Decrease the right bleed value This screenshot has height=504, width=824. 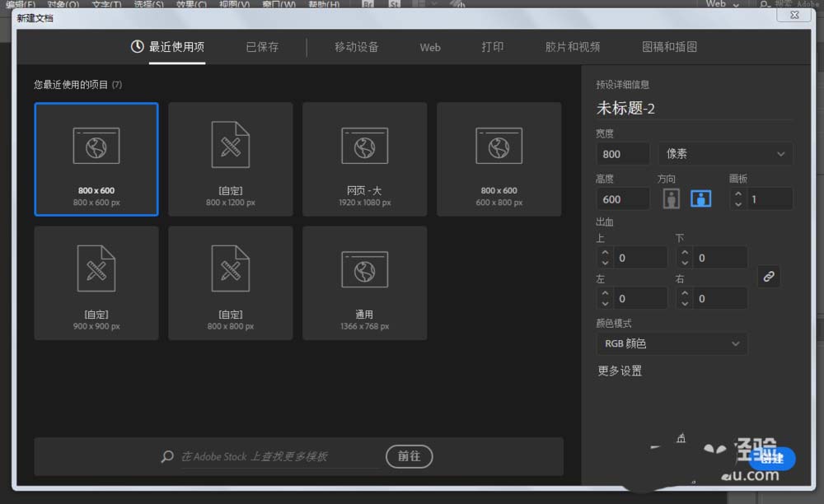[x=684, y=303]
